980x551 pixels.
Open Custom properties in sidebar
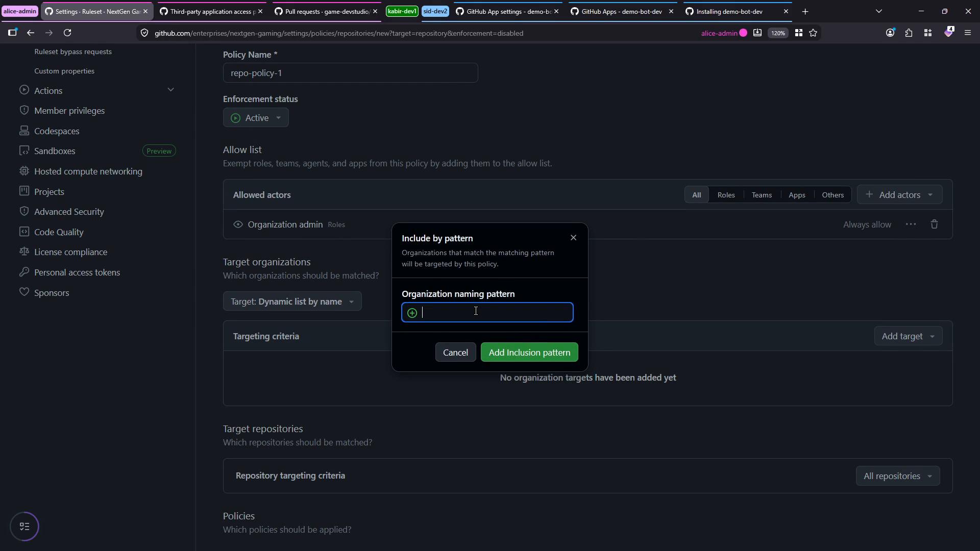(64, 71)
